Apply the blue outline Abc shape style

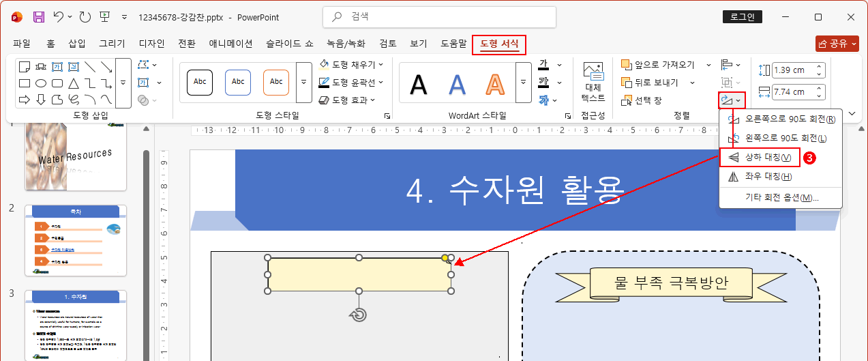tap(238, 82)
